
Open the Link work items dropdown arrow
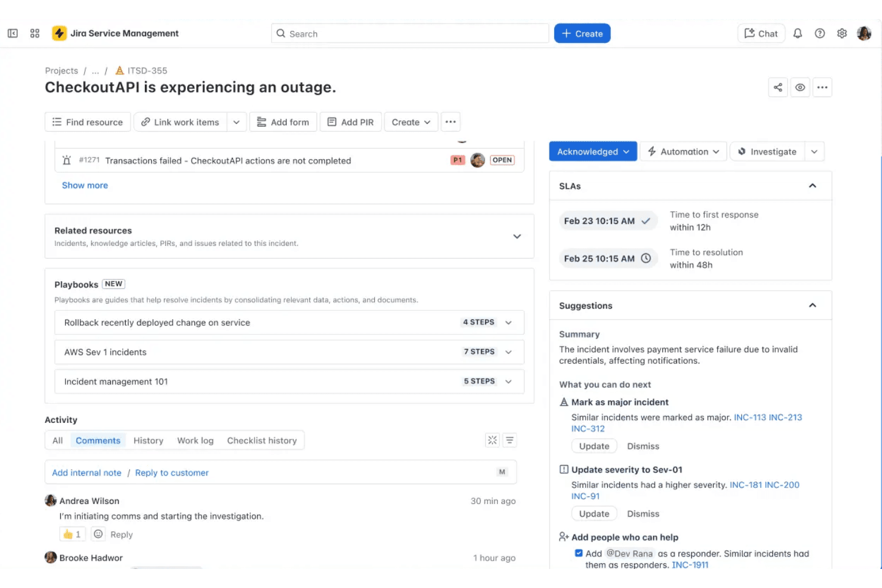tap(236, 122)
